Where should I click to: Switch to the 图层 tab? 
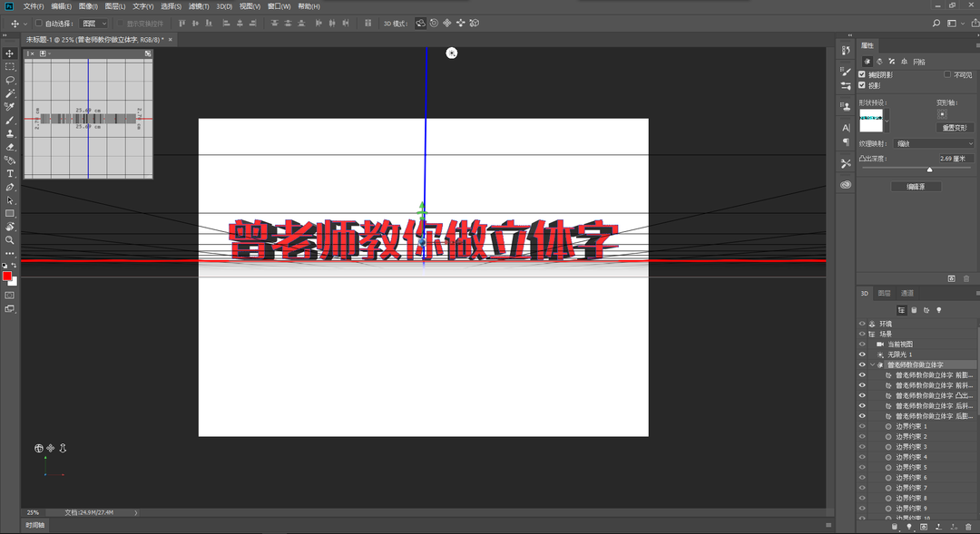(883, 293)
